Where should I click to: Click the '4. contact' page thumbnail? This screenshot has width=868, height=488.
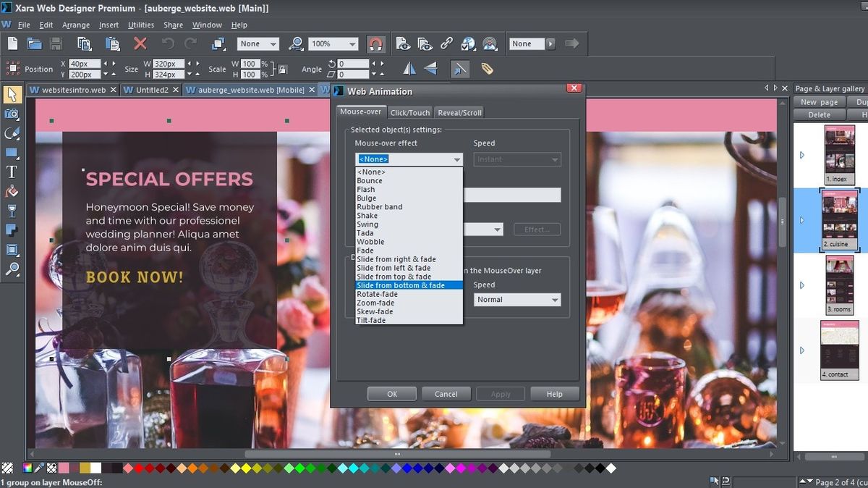[839, 350]
